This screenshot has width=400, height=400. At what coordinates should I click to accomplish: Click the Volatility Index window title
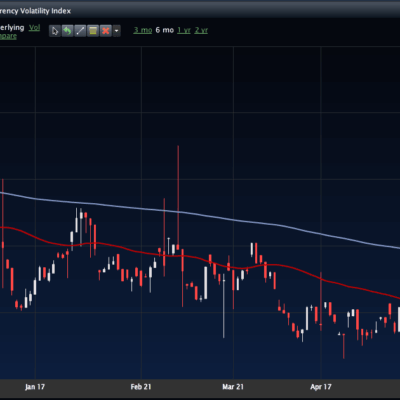click(x=35, y=11)
